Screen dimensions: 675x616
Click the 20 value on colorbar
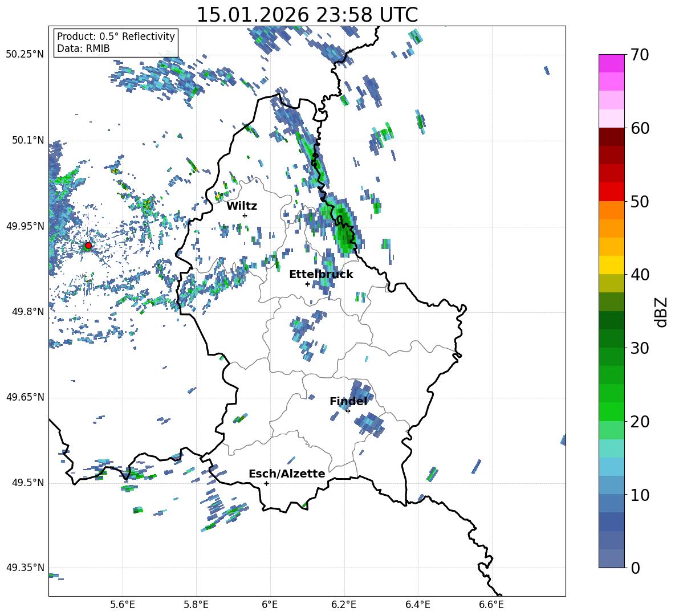(639, 422)
